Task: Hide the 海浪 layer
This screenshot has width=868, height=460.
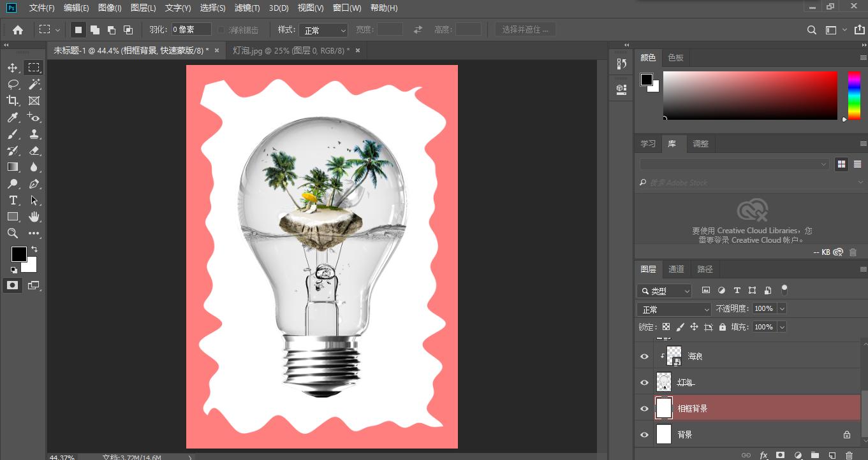Action: click(x=644, y=357)
